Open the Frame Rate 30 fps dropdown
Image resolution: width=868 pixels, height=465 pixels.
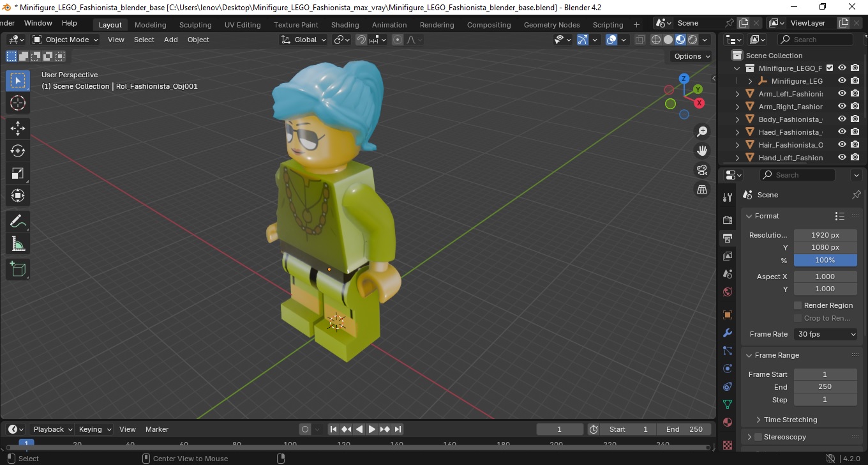(x=826, y=334)
